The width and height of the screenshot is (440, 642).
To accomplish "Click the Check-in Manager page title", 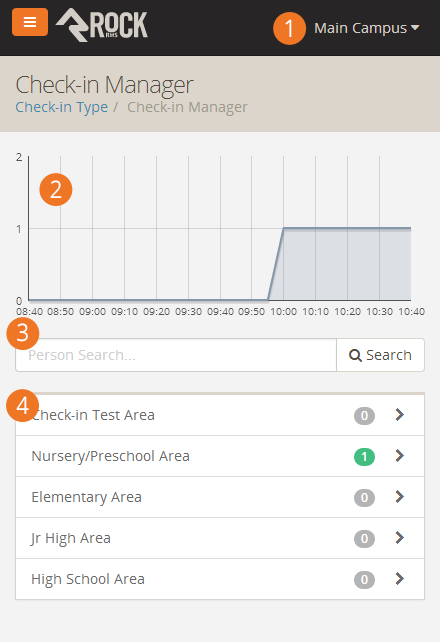I will coord(104,85).
